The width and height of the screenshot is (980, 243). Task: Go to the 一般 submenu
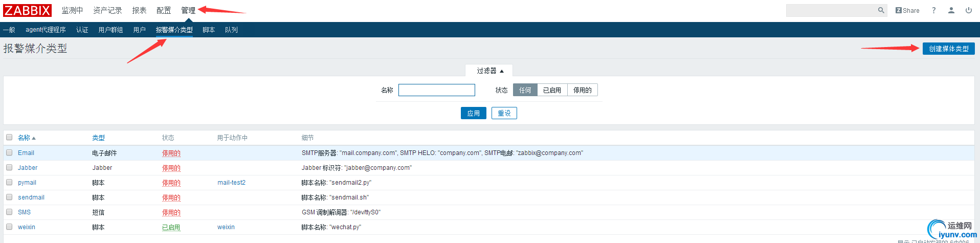(9, 30)
